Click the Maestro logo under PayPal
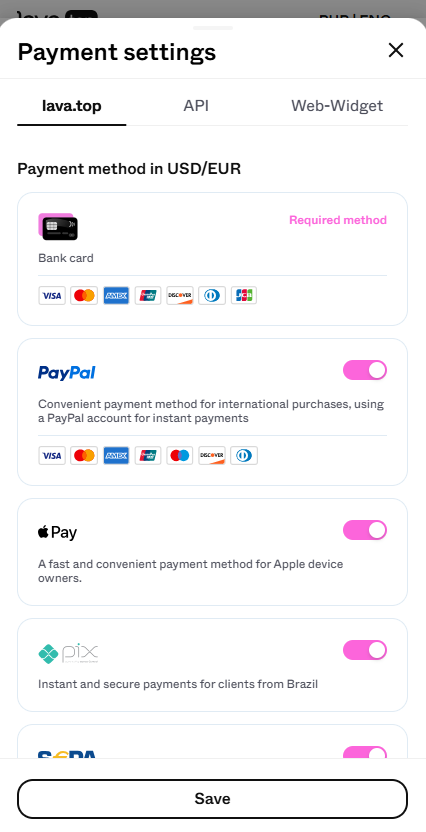426x832 pixels. coord(180,455)
